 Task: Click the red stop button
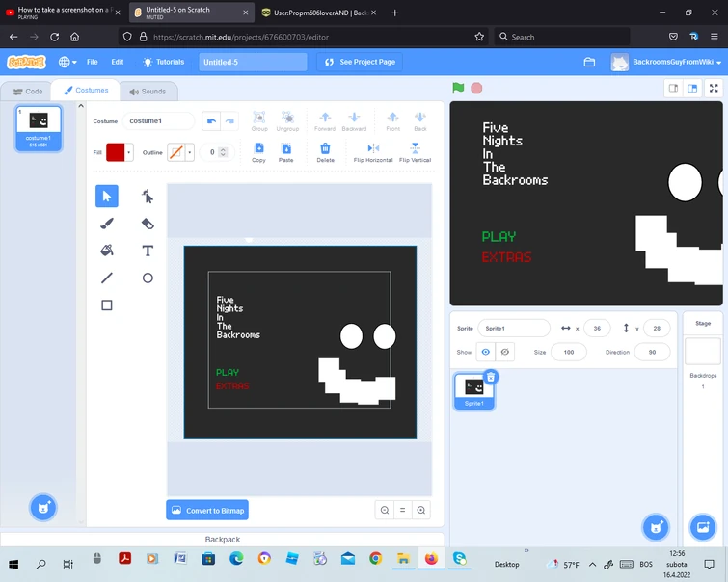pyautogui.click(x=476, y=88)
